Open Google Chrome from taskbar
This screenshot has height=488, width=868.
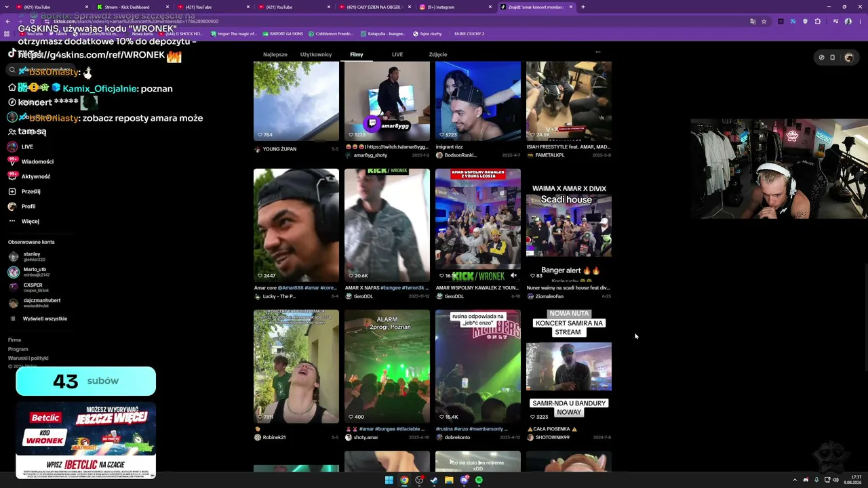pos(404,480)
